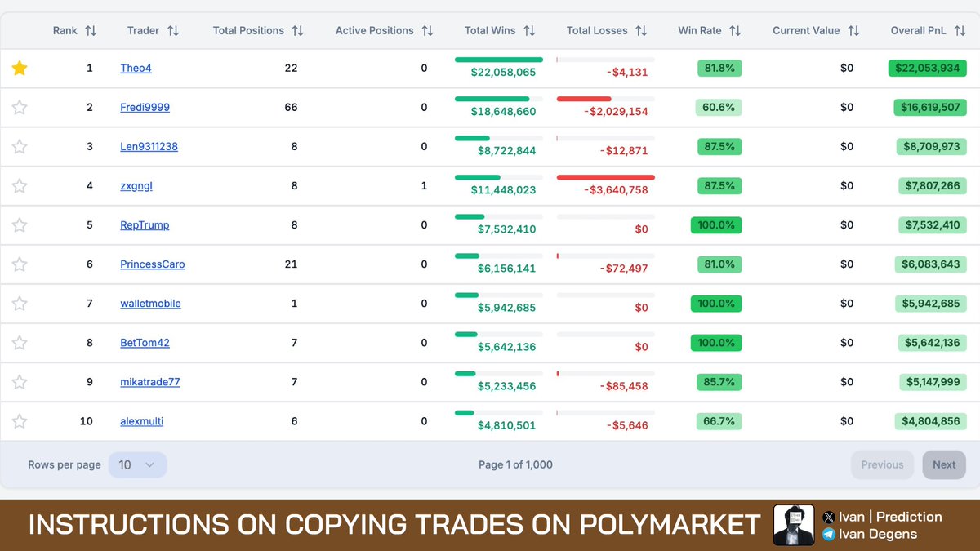This screenshot has height=551, width=980.
Task: Click the $4,804,856 PnL value
Action: click(x=932, y=421)
